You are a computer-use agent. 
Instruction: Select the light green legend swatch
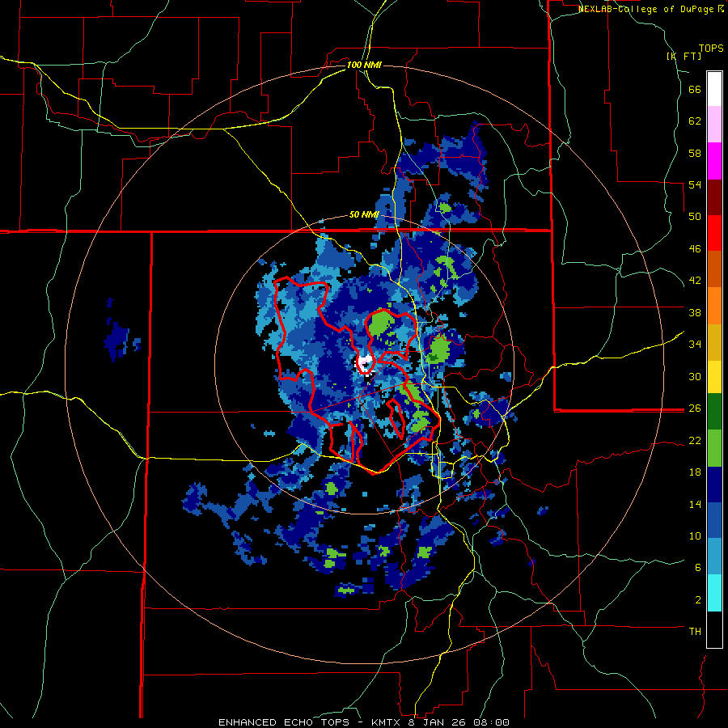pos(714,448)
